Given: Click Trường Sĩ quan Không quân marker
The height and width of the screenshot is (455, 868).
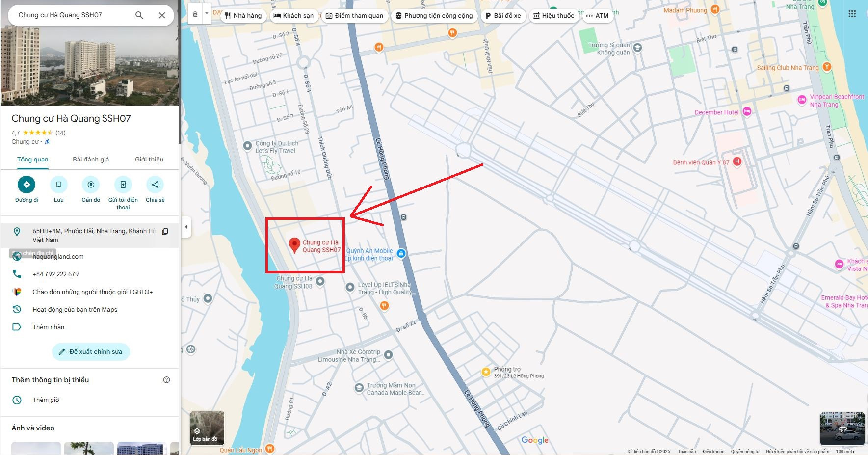Looking at the screenshot, I should pyautogui.click(x=637, y=48).
